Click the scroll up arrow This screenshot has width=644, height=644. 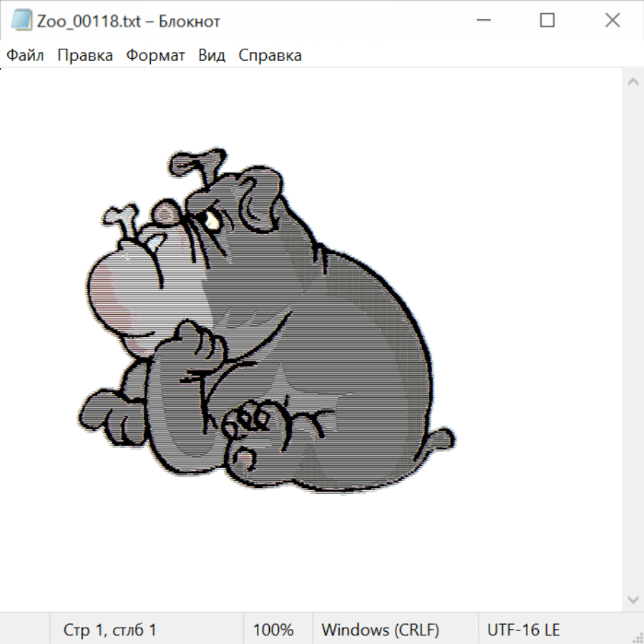(633, 82)
